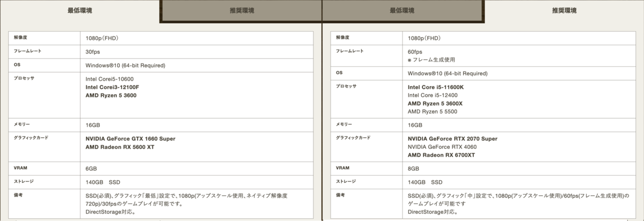Screen dimensions: 644x221
Task: Click 1080p(FHD) in the 60fps table
Action: pos(424,38)
